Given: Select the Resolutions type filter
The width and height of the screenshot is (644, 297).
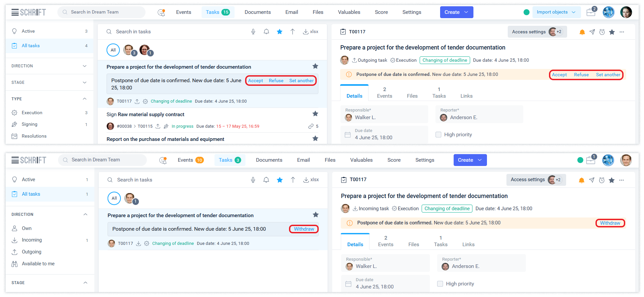Looking at the screenshot, I should coord(34,136).
